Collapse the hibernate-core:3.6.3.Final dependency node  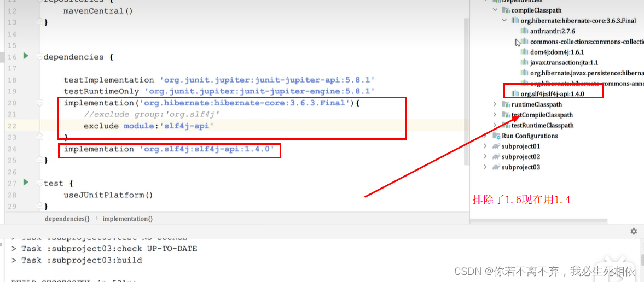click(504, 21)
